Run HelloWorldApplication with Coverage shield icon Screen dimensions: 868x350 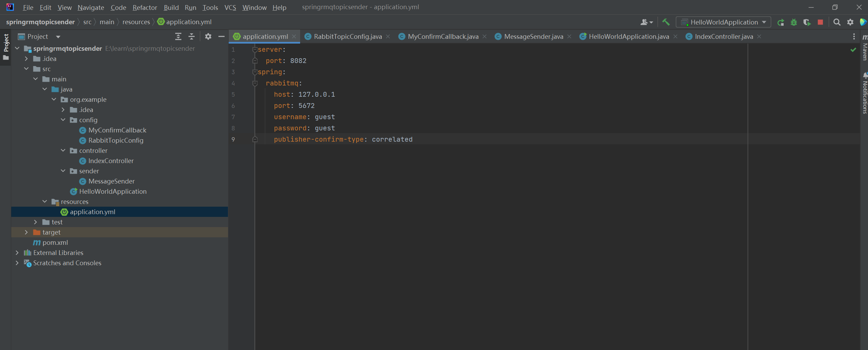pyautogui.click(x=807, y=22)
